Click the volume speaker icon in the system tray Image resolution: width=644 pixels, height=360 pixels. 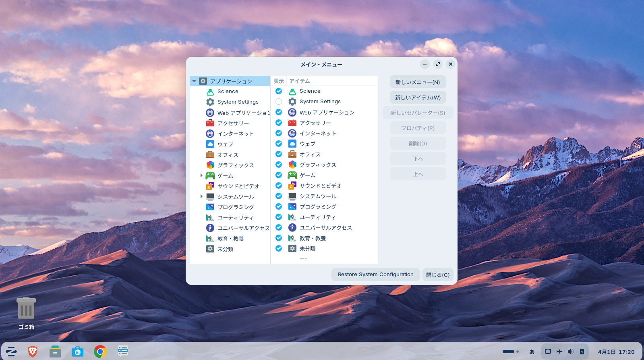click(570, 352)
